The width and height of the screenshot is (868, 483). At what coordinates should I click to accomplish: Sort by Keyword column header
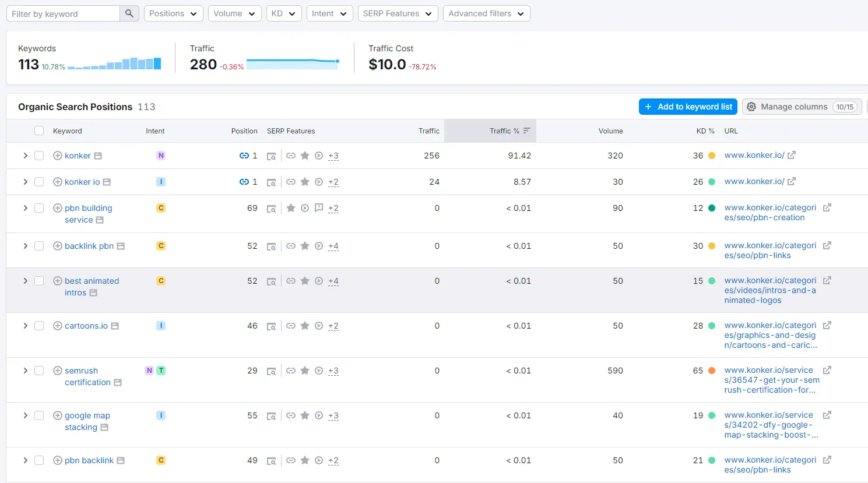click(x=68, y=131)
